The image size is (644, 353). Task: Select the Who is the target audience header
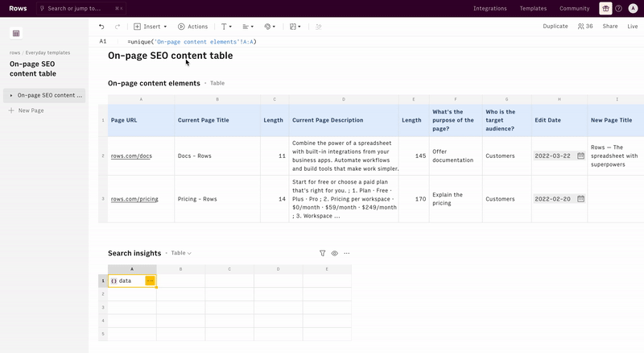pos(507,120)
